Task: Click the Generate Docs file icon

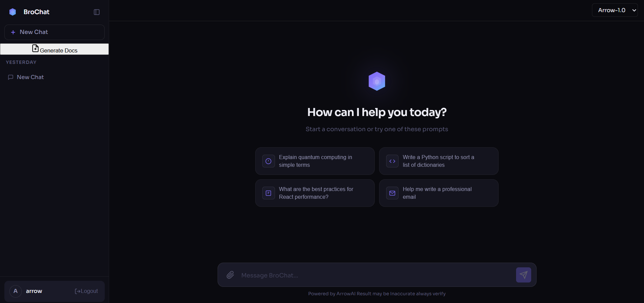Action: click(35, 48)
